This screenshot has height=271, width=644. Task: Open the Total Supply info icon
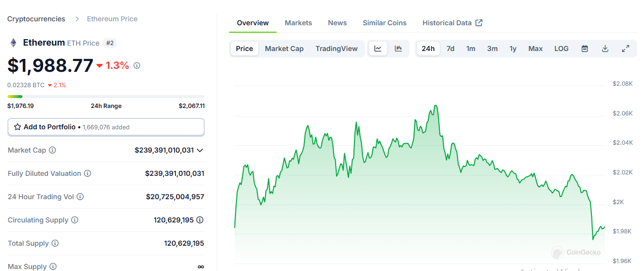pyautogui.click(x=55, y=243)
